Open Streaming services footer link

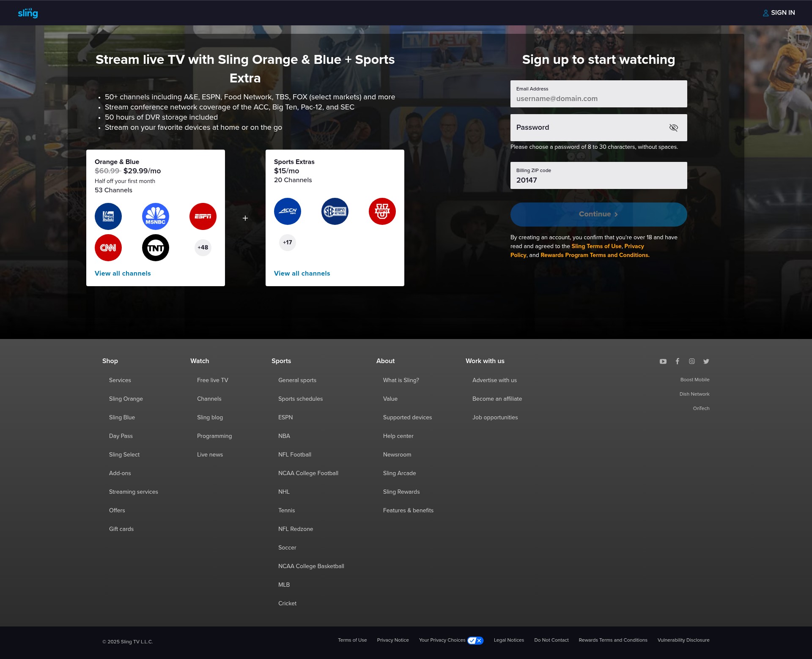134,492
